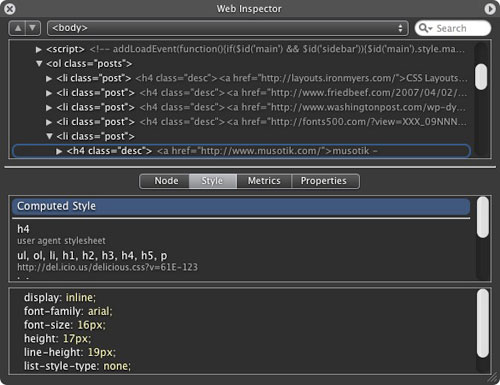Switch to the Properties tab

(325, 181)
